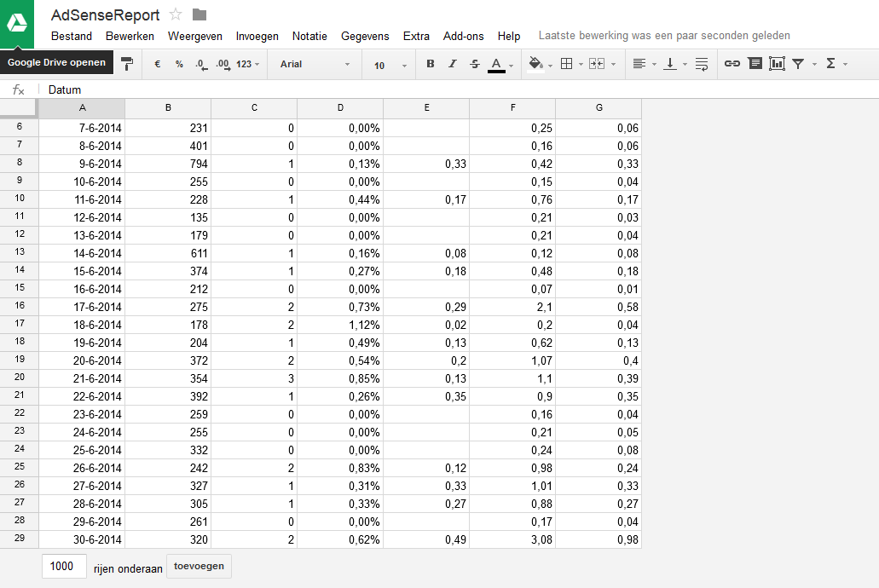The width and height of the screenshot is (879, 588).
Task: Open the Help menu
Action: [x=508, y=37]
